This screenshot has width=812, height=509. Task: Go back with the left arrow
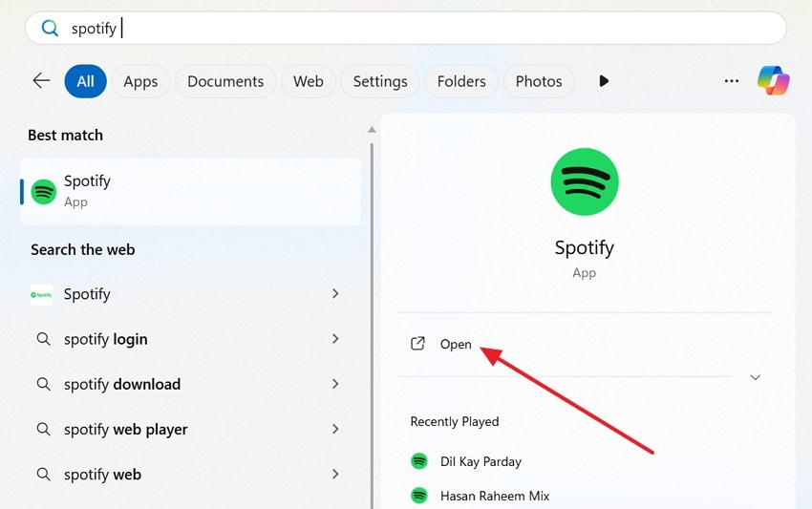pyautogui.click(x=41, y=81)
